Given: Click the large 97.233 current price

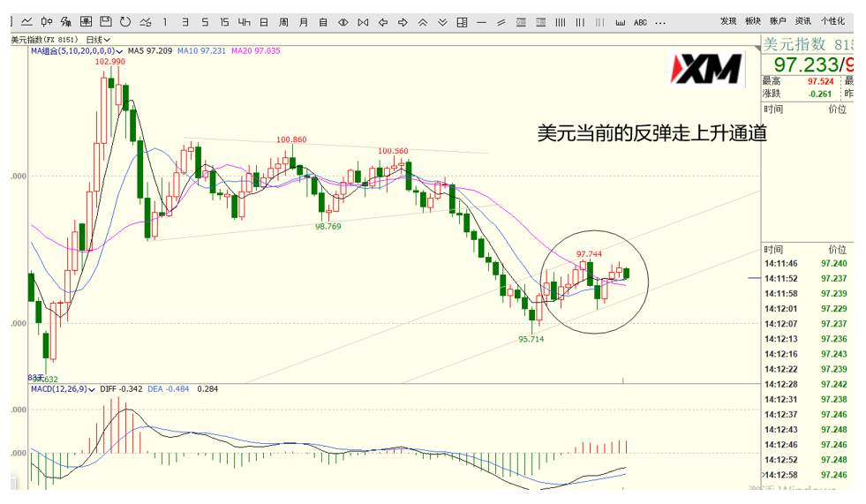Looking at the screenshot, I should pos(806,64).
